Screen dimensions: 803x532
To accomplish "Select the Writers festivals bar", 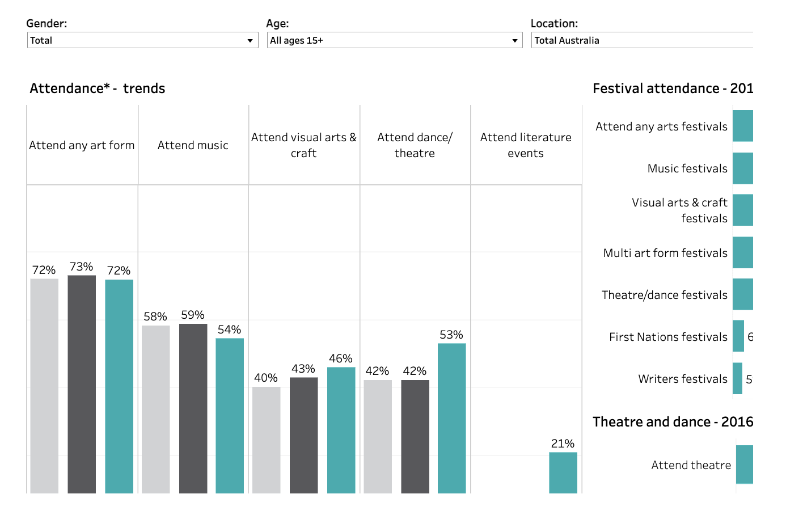I will (737, 378).
